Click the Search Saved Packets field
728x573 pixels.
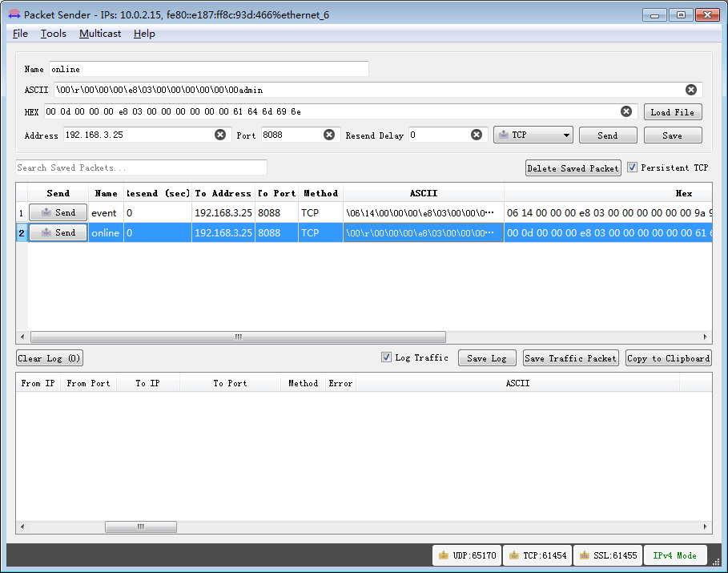point(141,167)
